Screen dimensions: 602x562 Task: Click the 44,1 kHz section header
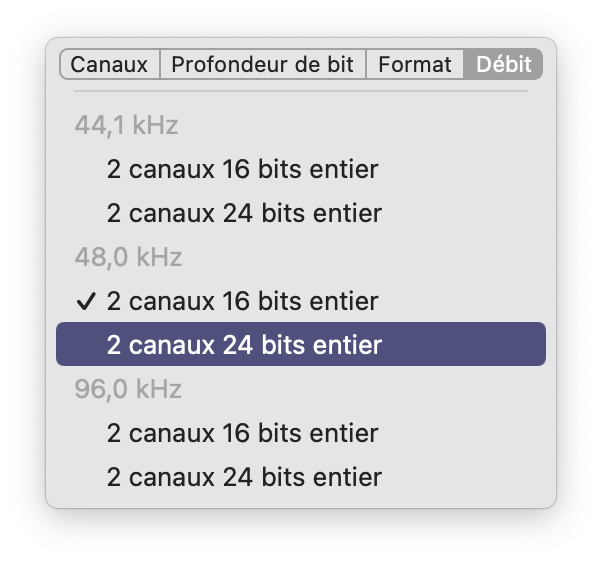click(126, 125)
